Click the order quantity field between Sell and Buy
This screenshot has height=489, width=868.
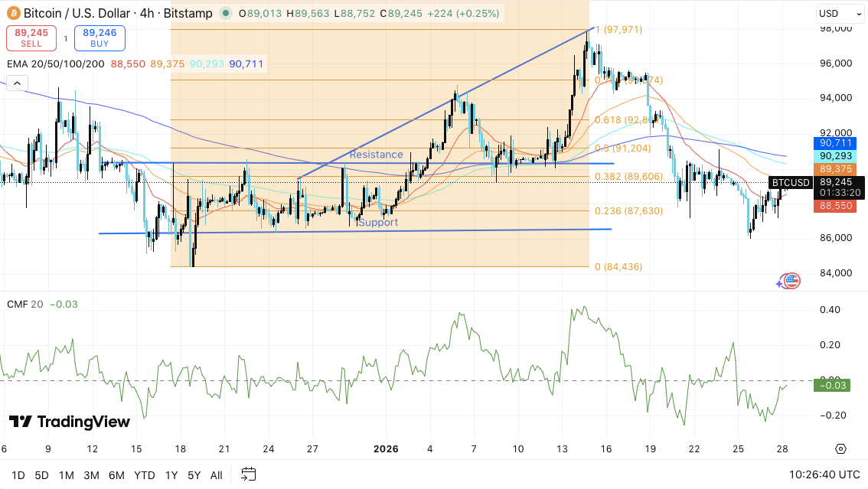coord(65,37)
